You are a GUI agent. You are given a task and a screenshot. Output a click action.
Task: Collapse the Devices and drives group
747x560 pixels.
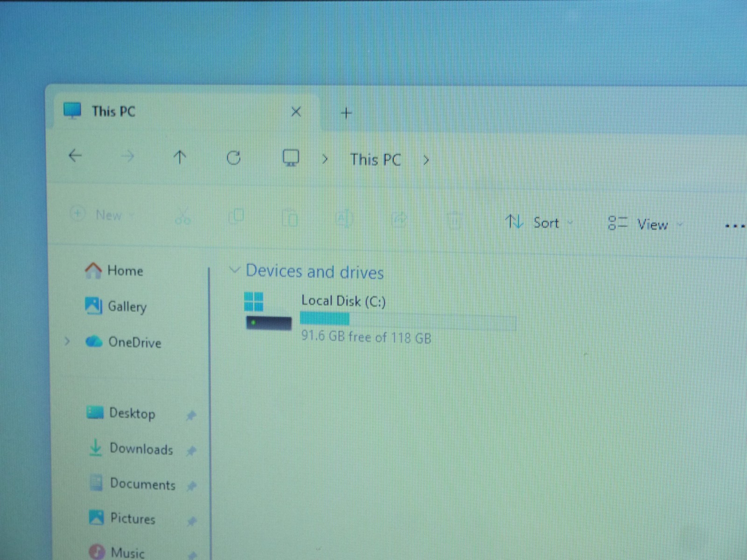pos(234,270)
